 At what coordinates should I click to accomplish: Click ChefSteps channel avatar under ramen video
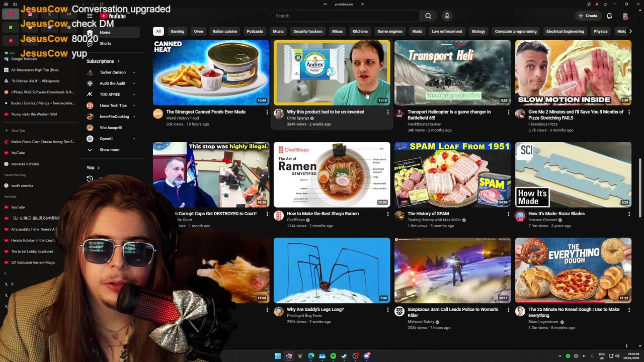click(279, 216)
